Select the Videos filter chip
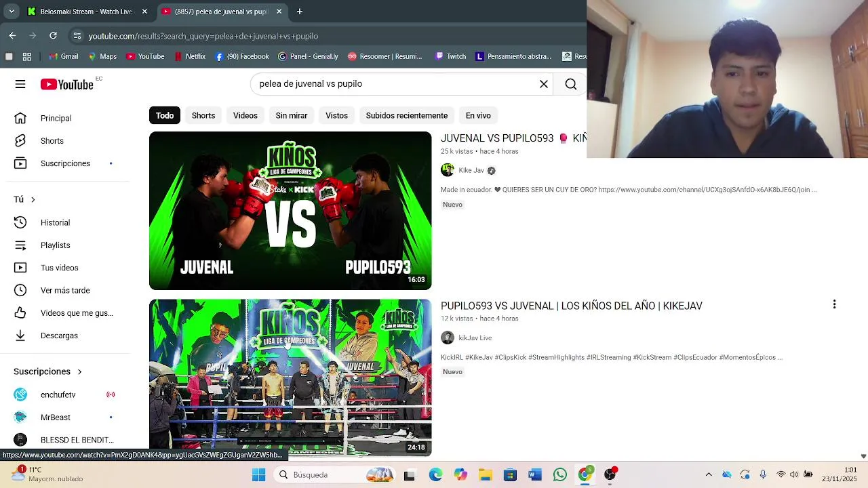The height and width of the screenshot is (488, 868). point(245,115)
